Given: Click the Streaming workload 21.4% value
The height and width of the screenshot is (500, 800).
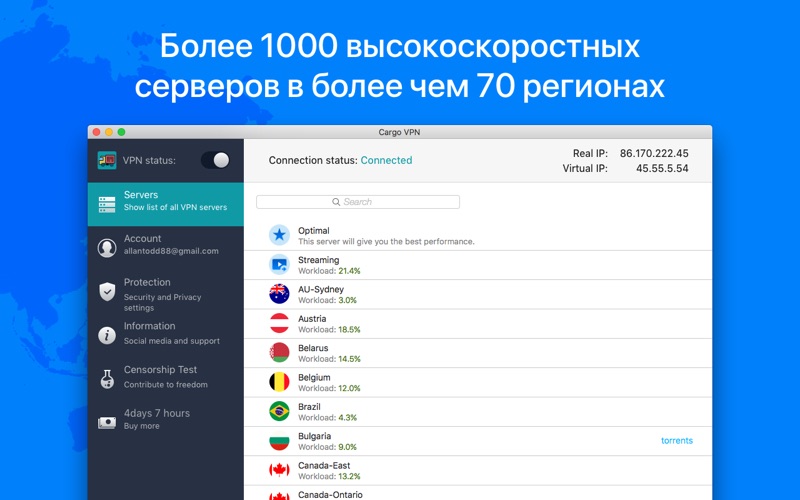Looking at the screenshot, I should (349, 271).
